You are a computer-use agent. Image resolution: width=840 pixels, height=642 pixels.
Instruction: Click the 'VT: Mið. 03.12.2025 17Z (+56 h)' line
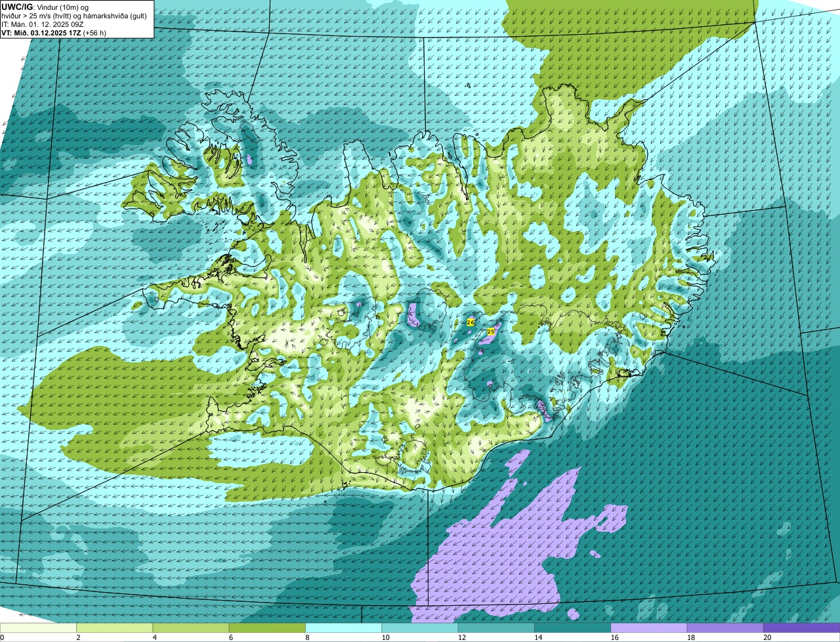54,32
